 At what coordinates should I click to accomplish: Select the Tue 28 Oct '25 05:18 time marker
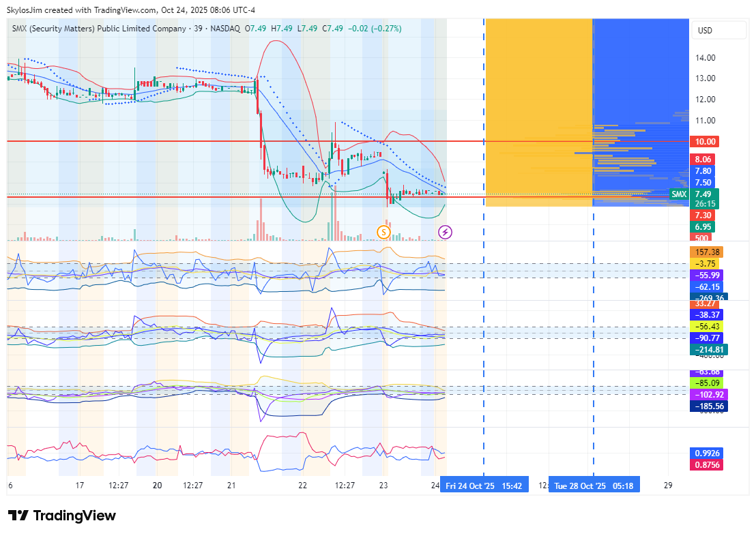pyautogui.click(x=593, y=486)
